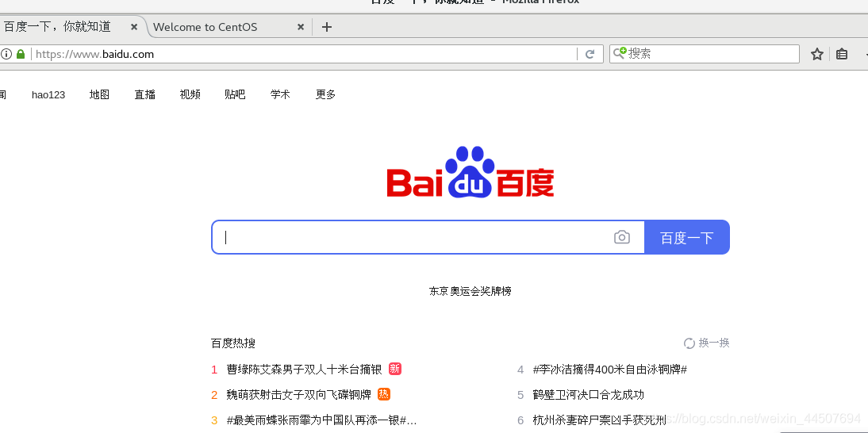Screen dimensions: 868x433
Task: Click the red 新 badge on first hot search
Action: [x=394, y=369]
